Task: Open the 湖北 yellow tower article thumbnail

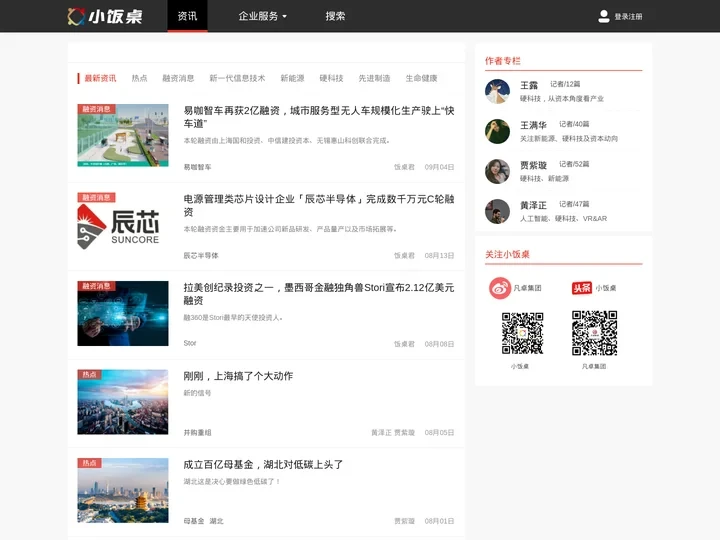Action: point(123,490)
